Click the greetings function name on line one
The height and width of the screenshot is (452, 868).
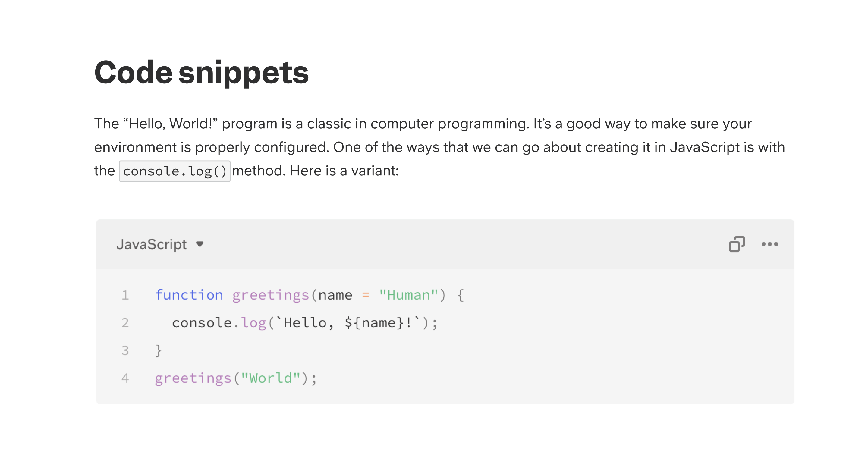coord(271,295)
